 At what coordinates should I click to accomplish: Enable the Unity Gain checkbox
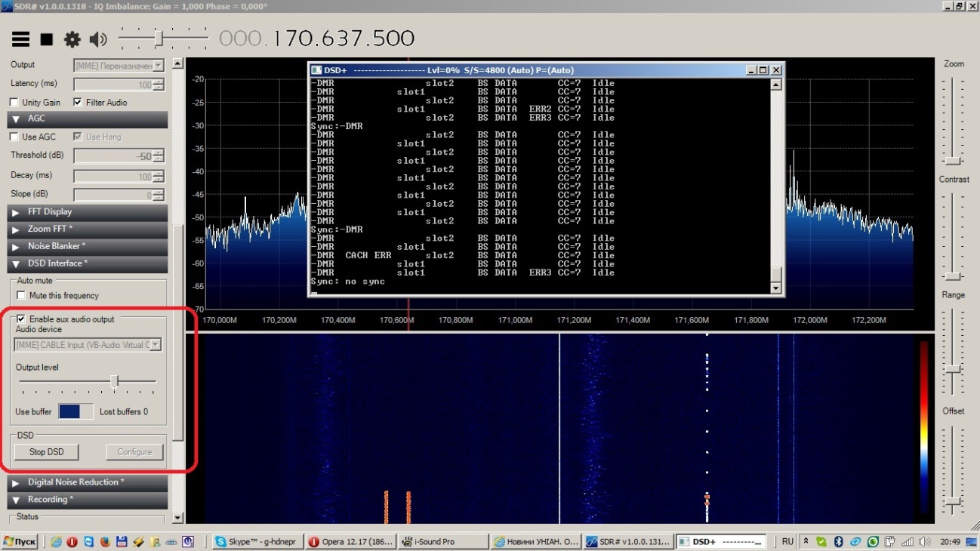[x=14, y=103]
